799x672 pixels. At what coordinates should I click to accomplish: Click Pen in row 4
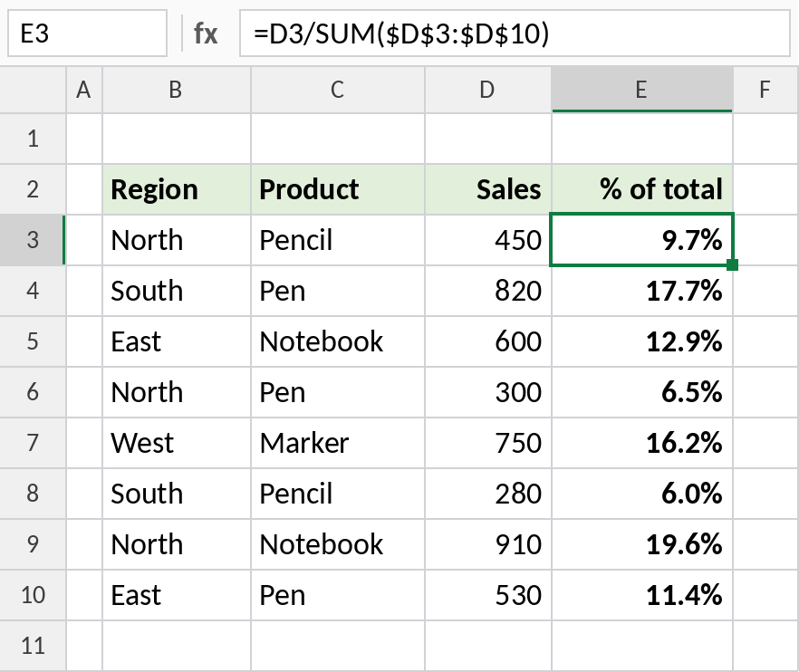click(337, 291)
